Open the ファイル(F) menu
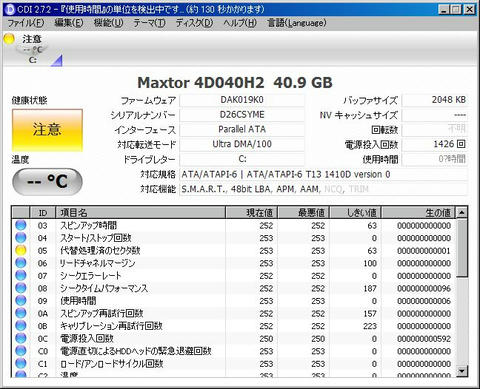The image size is (480, 389). coord(26,23)
